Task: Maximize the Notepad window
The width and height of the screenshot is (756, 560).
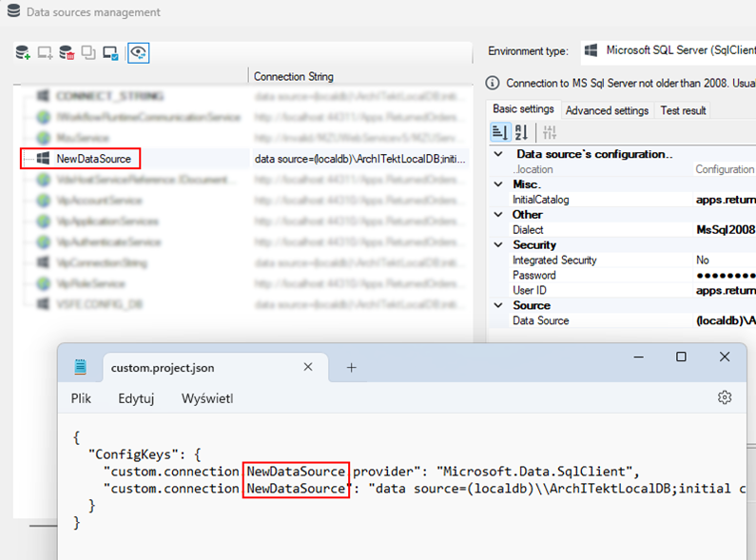Action: click(681, 357)
